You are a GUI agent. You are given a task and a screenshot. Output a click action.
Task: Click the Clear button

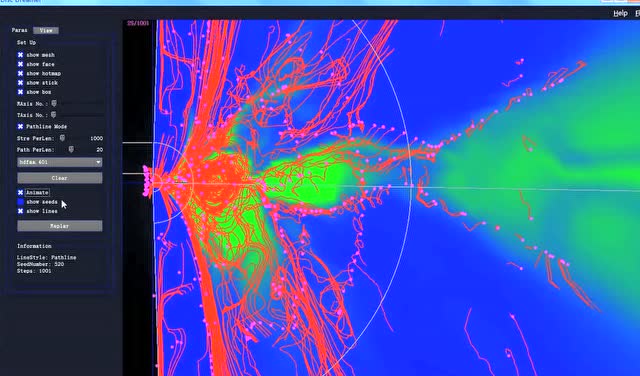tap(60, 178)
